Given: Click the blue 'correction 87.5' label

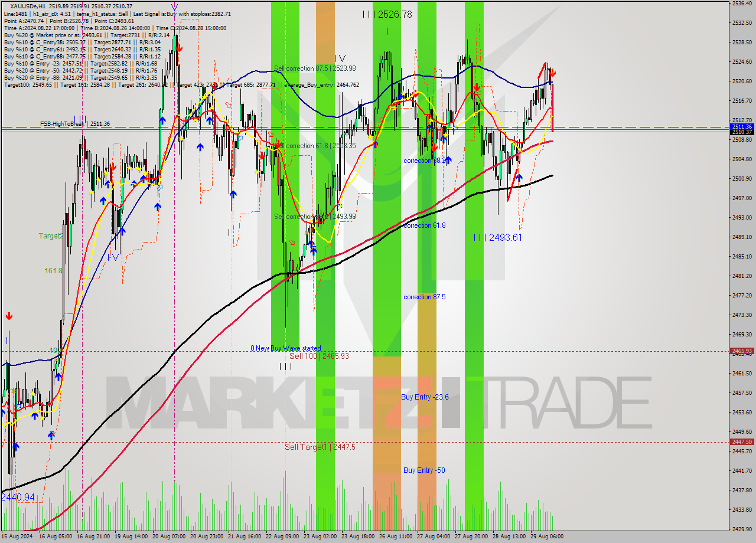Looking at the screenshot, I should point(425,297).
